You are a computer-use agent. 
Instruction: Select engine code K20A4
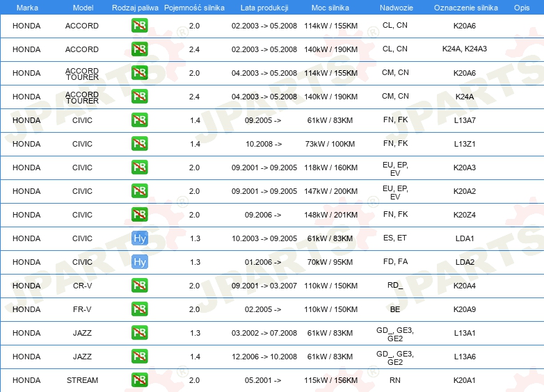[x=465, y=286]
